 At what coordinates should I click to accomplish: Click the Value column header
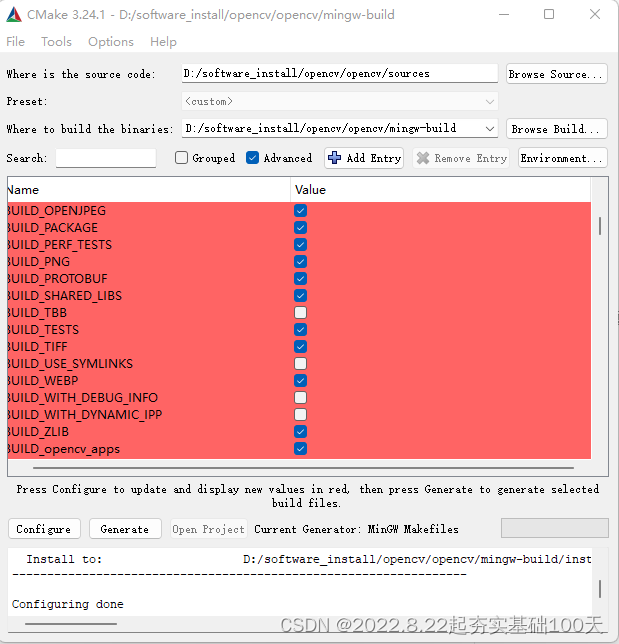pos(440,190)
